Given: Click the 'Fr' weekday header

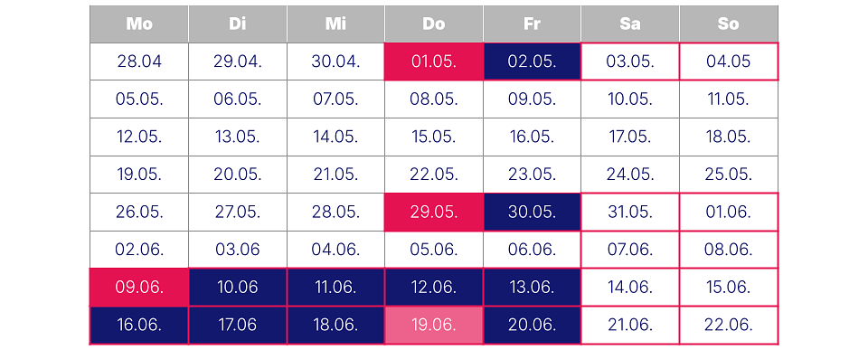Looking at the screenshot, I should [532, 24].
